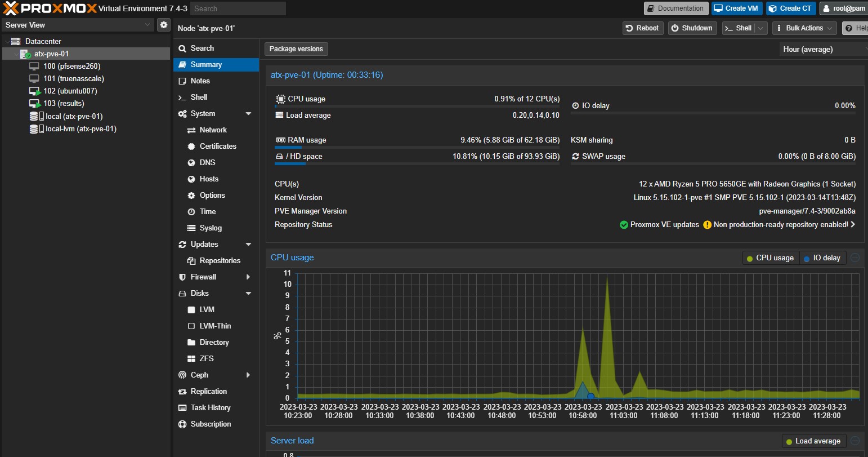This screenshot has width=868, height=457.
Task: Expand the Shell button dropdown arrow
Action: pyautogui.click(x=760, y=28)
